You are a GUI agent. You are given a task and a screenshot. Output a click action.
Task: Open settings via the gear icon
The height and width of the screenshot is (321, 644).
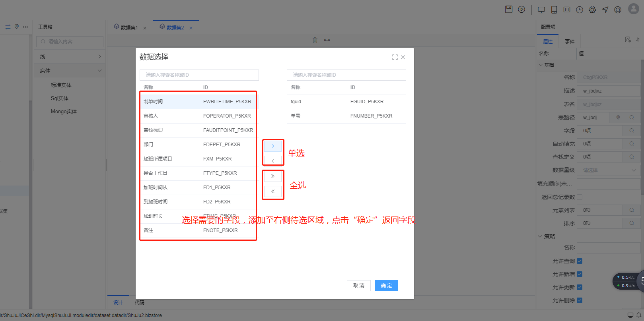point(592,10)
